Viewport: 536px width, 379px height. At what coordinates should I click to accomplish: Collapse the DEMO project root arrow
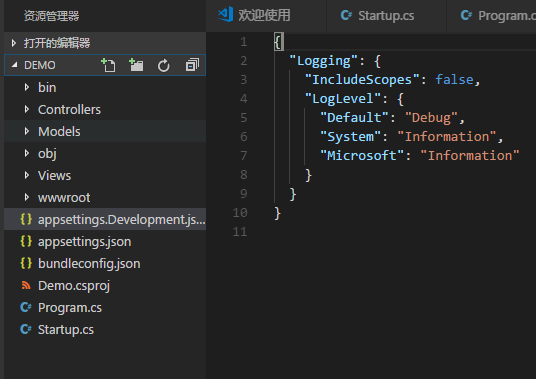pos(14,65)
